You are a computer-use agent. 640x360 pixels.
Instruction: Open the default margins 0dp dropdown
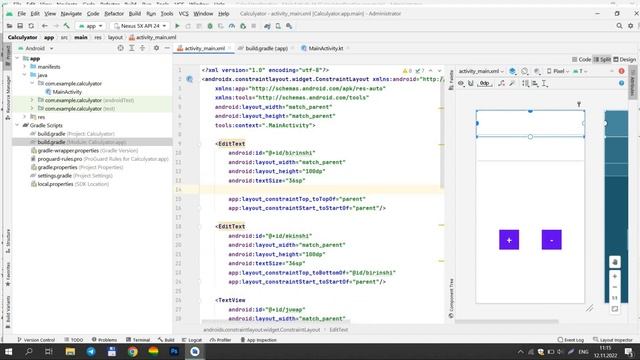[x=485, y=83]
